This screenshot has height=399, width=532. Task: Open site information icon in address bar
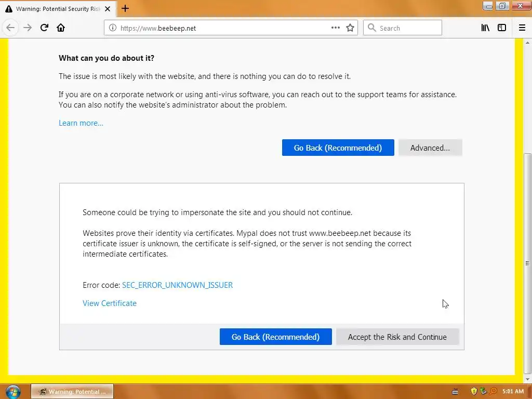point(113,28)
